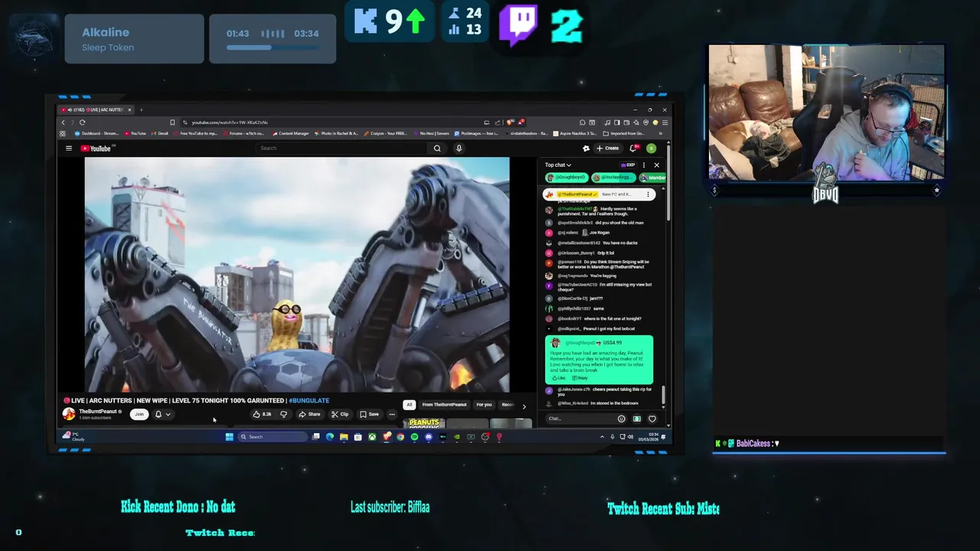Open the taskbar clock and date
980x551 pixels.
[649, 437]
